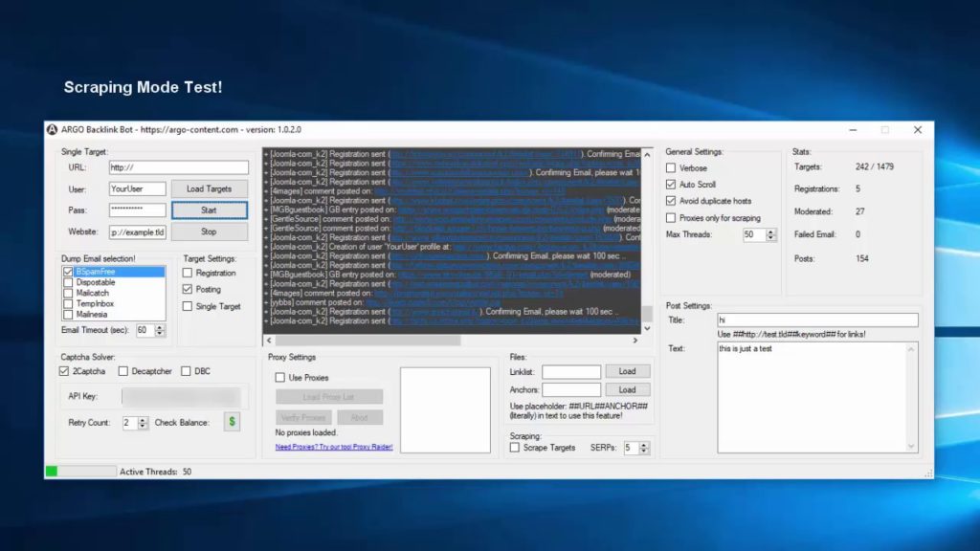This screenshot has height=551, width=980.
Task: Increase the SERPs value
Action: point(644,444)
